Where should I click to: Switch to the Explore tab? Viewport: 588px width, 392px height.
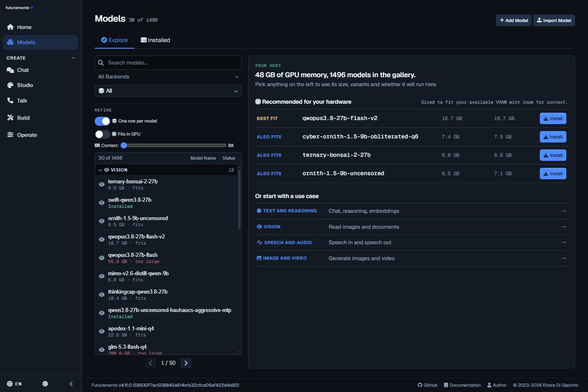[114, 40]
